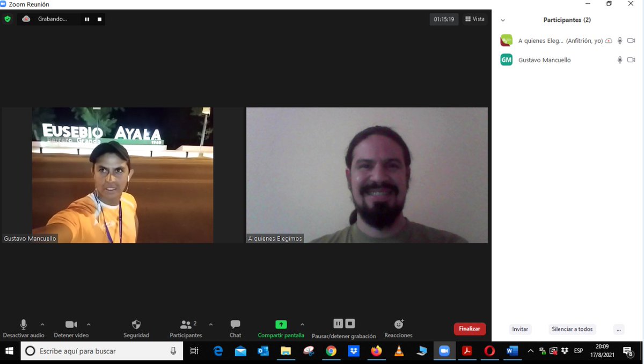Screen dimensions: 644x364
Task: Click the red Finalizar button
Action: (470, 329)
